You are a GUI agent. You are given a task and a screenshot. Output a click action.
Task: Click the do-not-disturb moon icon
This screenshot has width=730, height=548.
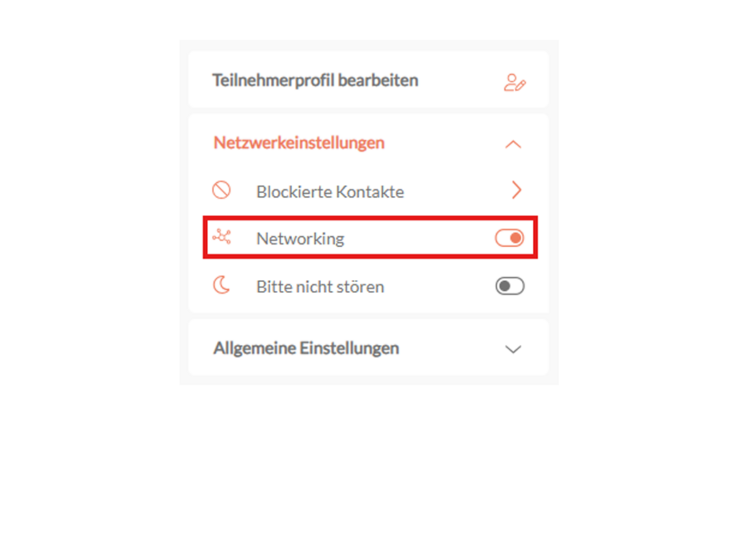[222, 286]
